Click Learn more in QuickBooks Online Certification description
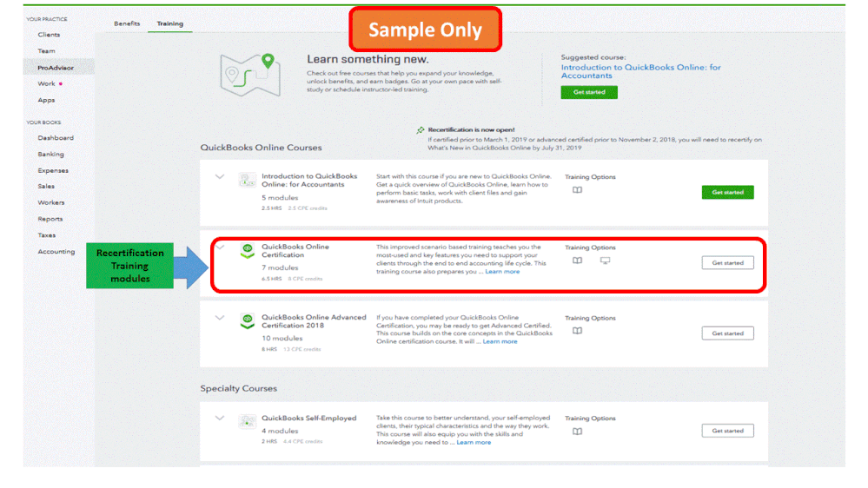The image size is (868, 488). 502,272
